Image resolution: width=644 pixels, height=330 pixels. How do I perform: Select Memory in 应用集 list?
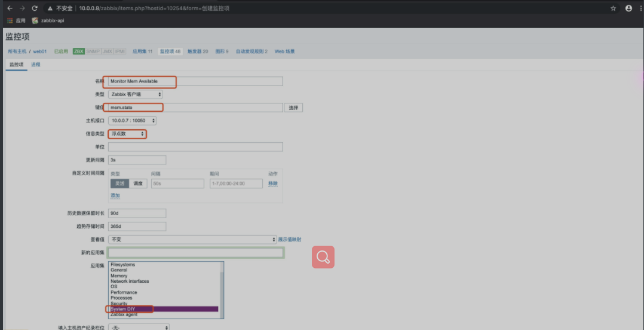click(x=164, y=276)
